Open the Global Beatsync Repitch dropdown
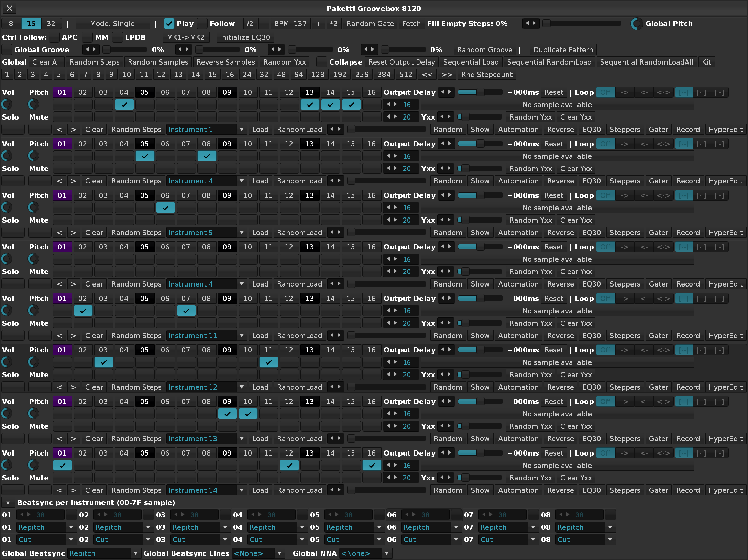The width and height of the screenshot is (748, 560). (104, 553)
